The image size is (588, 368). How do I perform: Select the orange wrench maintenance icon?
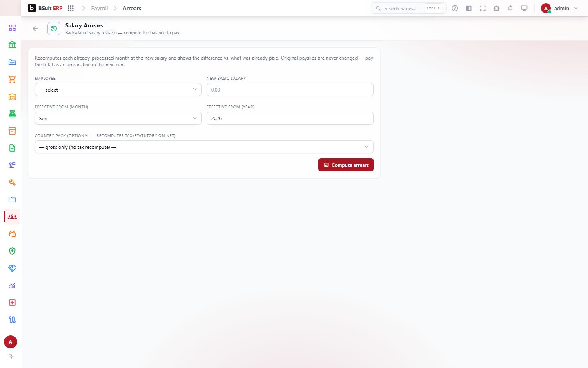12,182
